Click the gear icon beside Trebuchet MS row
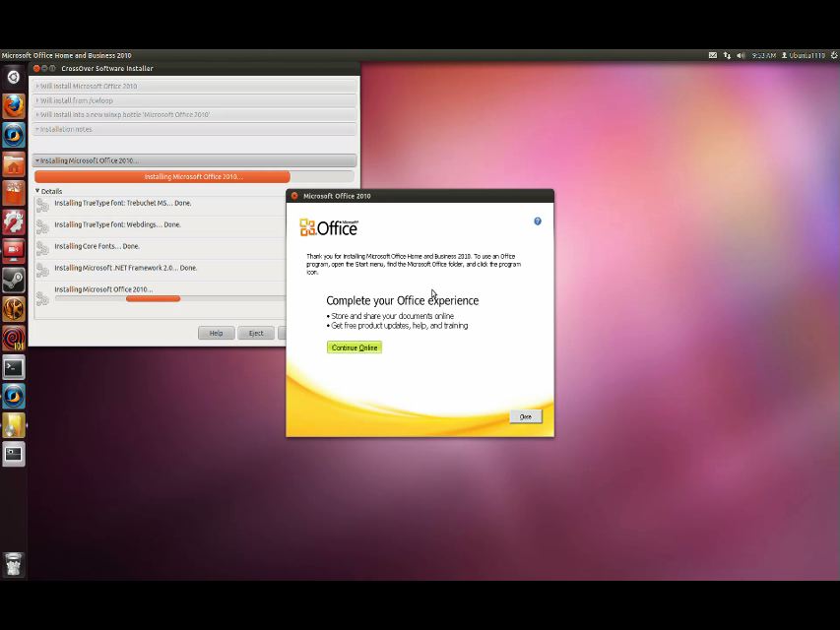This screenshot has height=630, width=840. coord(42,205)
